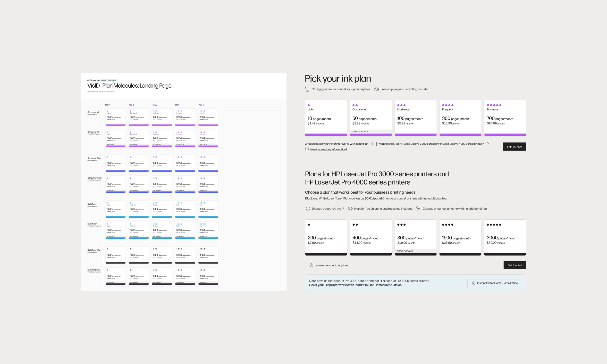The height and width of the screenshot is (364, 607).
Task: Click the purple bar under the Moderate plan card
Action: click(415, 135)
